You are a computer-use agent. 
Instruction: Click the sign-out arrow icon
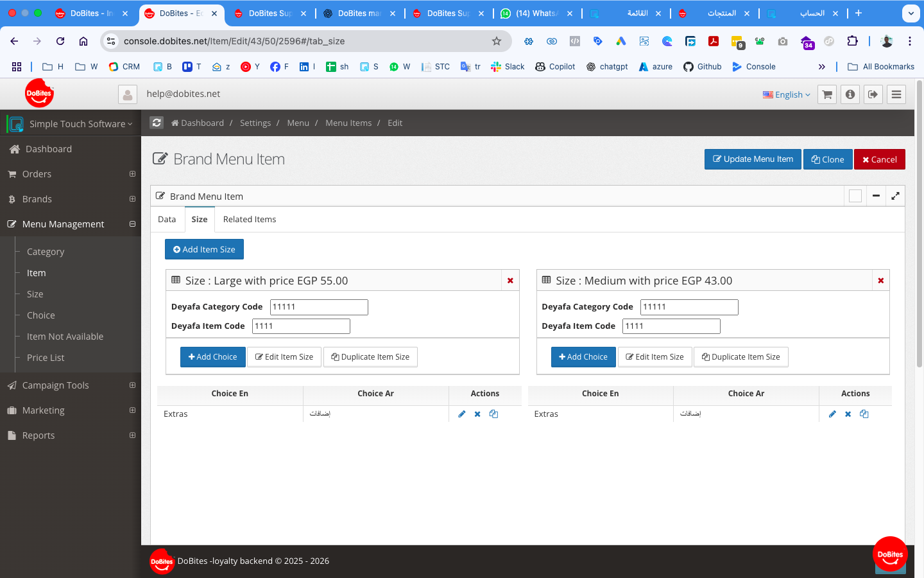point(873,94)
